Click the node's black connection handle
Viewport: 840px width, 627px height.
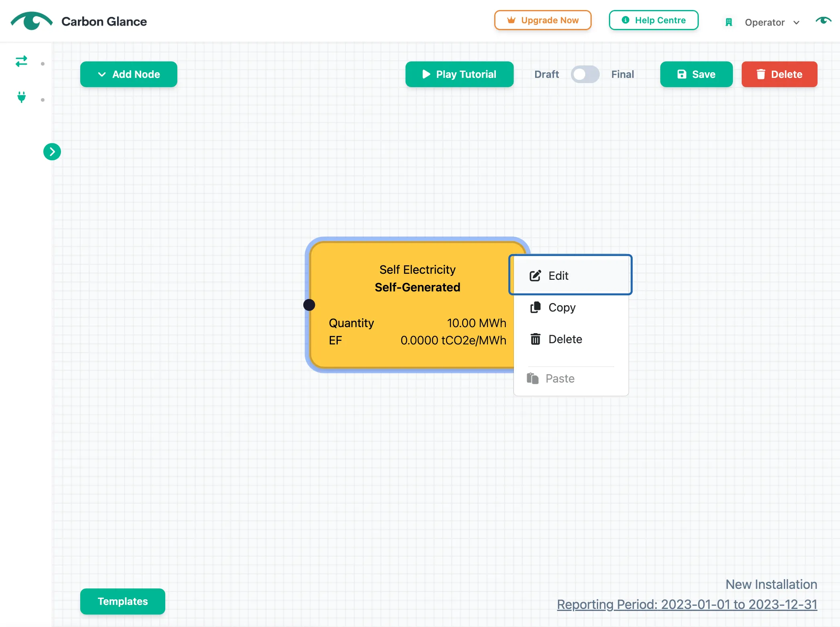[x=309, y=305]
